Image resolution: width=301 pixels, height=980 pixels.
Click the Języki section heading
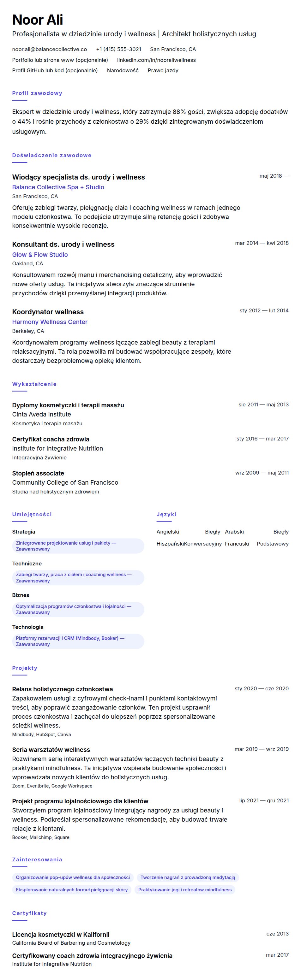(x=166, y=514)
